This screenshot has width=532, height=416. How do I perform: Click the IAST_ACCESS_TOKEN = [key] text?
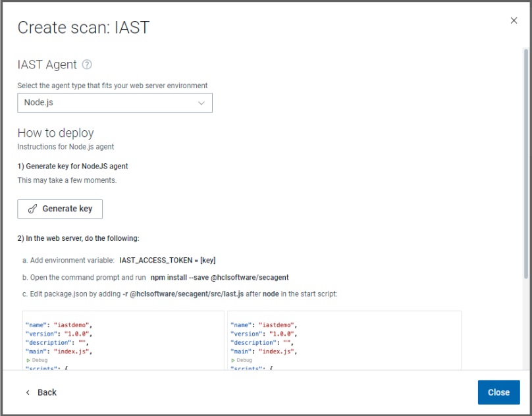167,261
